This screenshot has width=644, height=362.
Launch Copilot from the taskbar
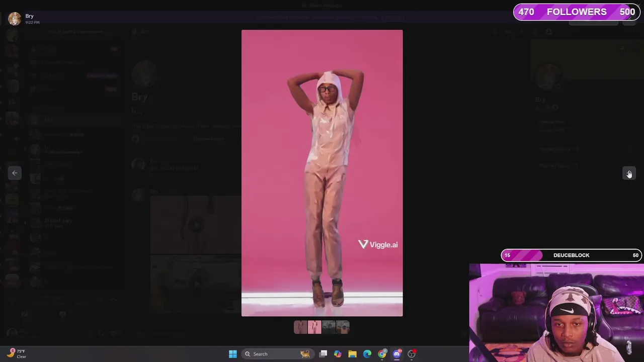[x=338, y=354]
